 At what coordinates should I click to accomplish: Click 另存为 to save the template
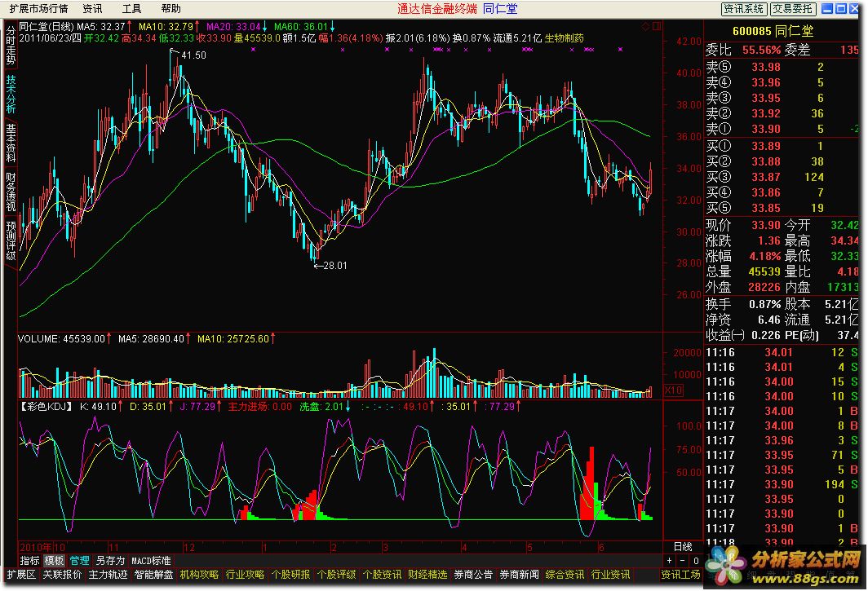110,561
